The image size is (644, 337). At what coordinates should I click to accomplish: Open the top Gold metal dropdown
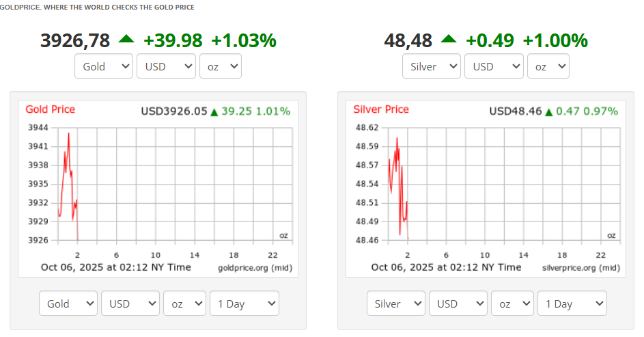(x=104, y=66)
